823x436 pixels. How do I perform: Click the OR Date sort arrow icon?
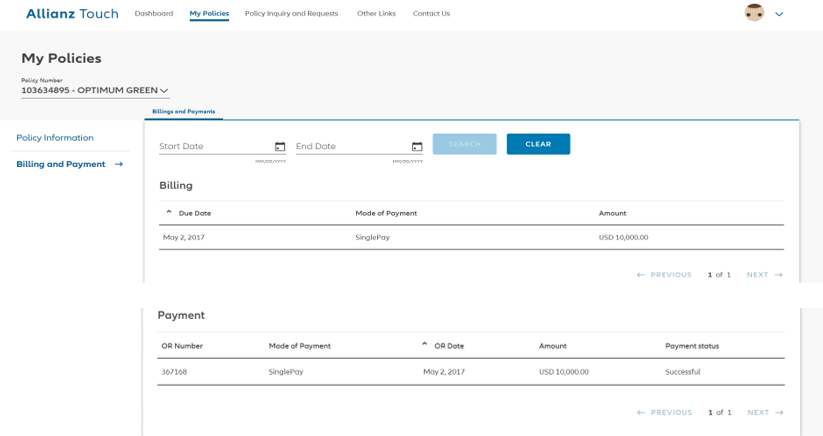coord(425,345)
